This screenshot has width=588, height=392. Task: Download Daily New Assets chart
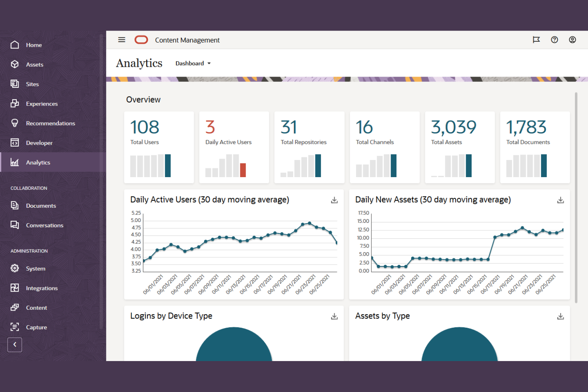pyautogui.click(x=560, y=200)
